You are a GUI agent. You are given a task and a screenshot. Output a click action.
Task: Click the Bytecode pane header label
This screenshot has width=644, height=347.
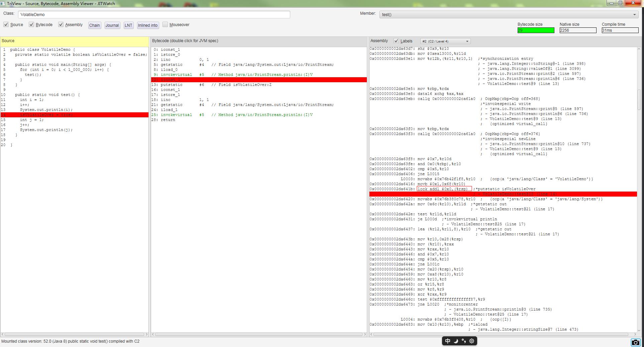(185, 41)
